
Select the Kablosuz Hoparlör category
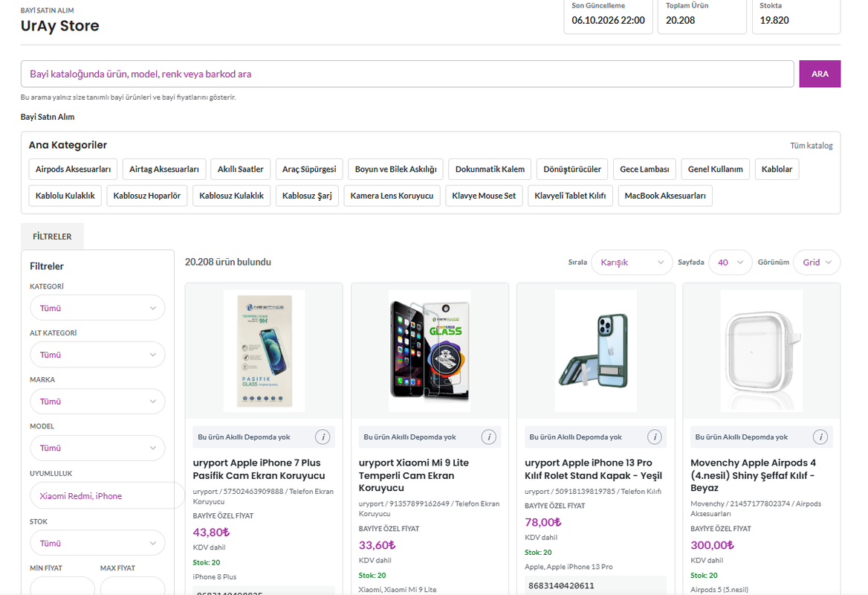pos(146,196)
